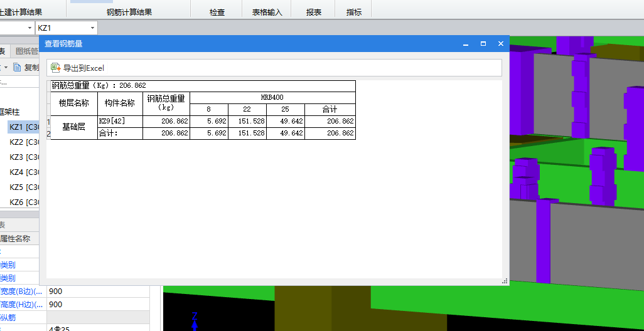Select the 框架柱 tree node
The width and height of the screenshot is (644, 331).
tap(10, 112)
